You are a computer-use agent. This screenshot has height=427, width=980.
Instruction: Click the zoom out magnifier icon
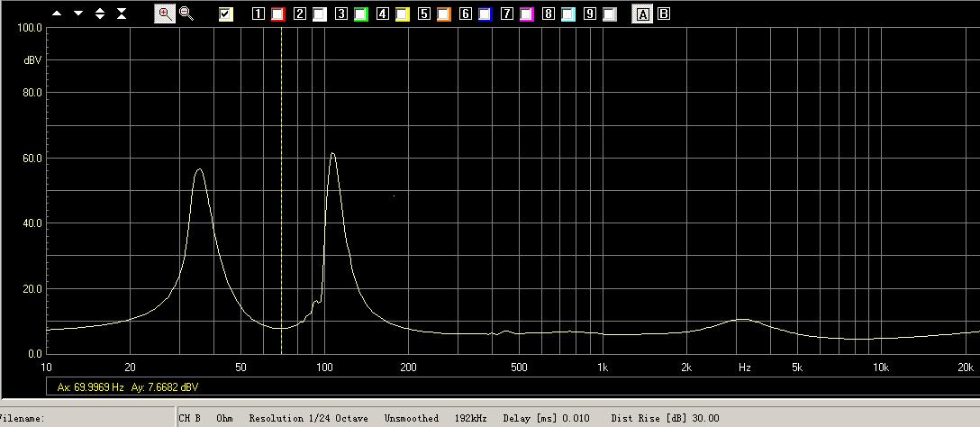[186, 14]
